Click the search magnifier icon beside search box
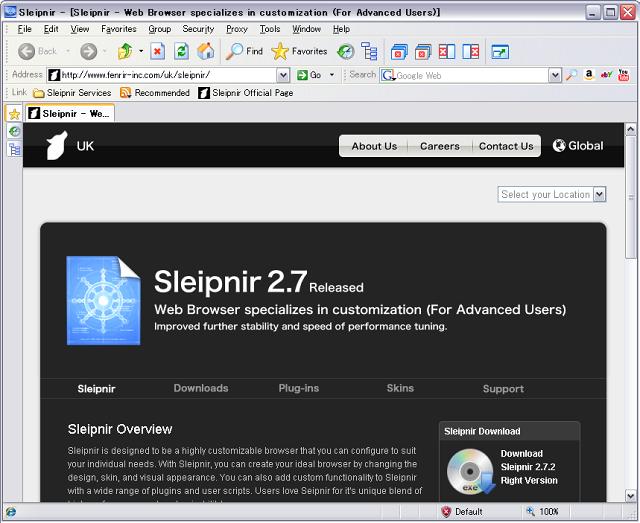Screen dimensions: 640x523 [x=571, y=75]
